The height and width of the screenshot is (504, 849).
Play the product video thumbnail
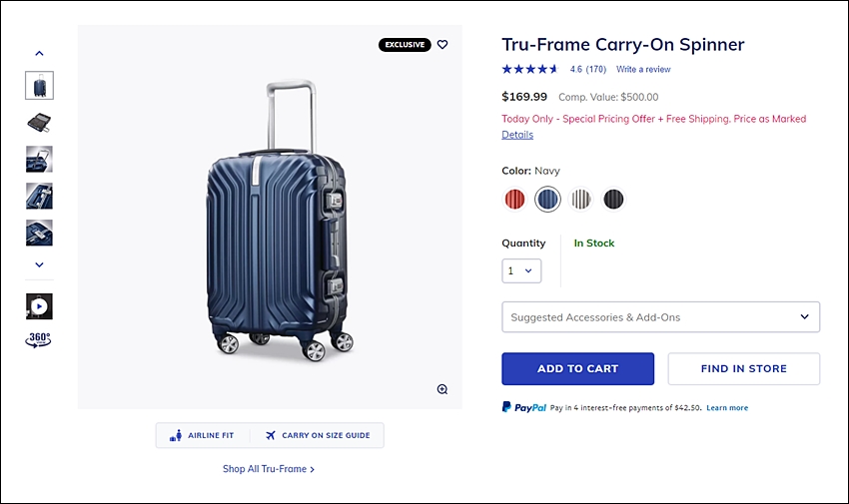tap(39, 306)
